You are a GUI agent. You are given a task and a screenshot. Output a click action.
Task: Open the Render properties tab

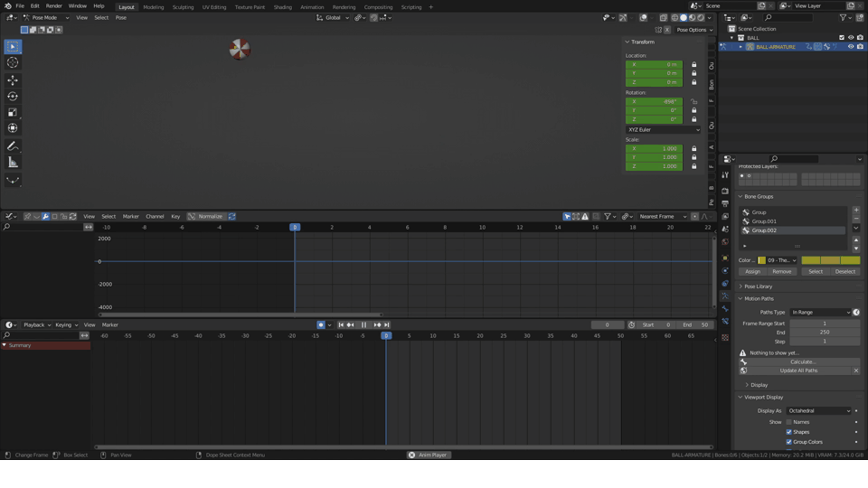(x=725, y=191)
